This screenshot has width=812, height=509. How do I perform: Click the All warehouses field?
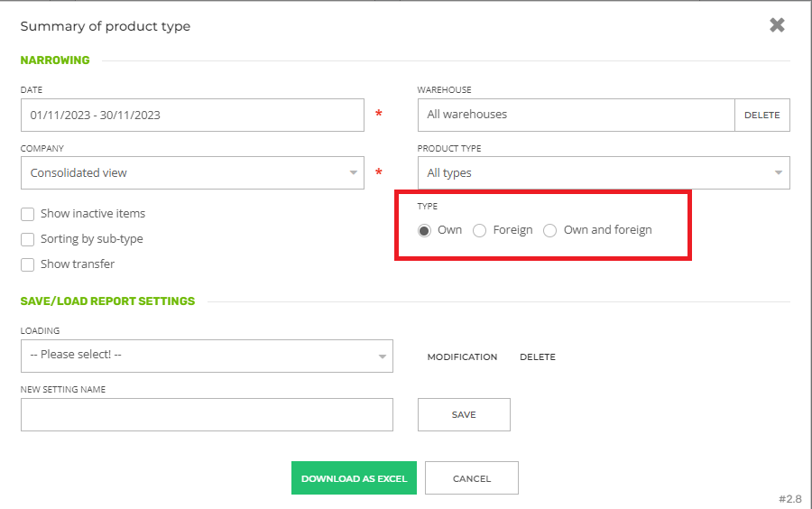(x=576, y=116)
